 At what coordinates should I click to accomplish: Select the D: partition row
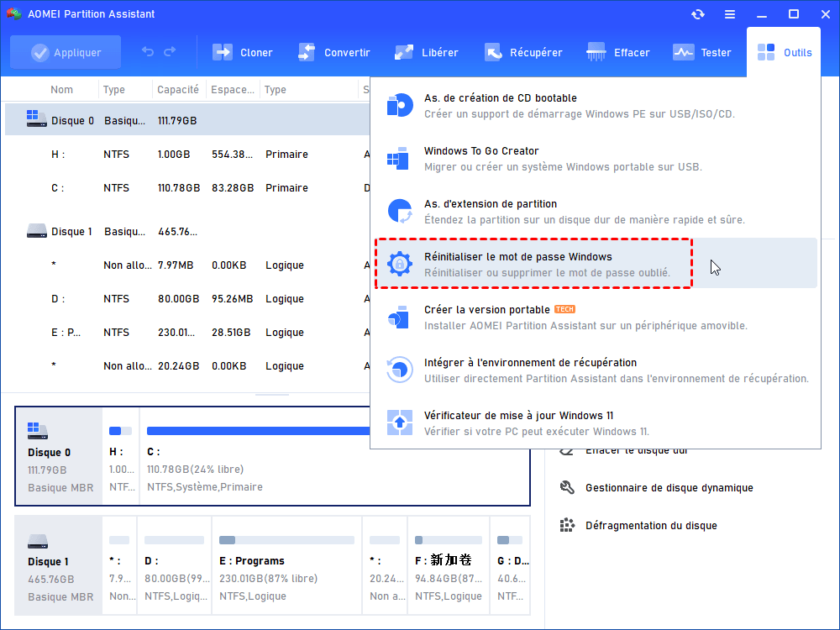[187, 299]
